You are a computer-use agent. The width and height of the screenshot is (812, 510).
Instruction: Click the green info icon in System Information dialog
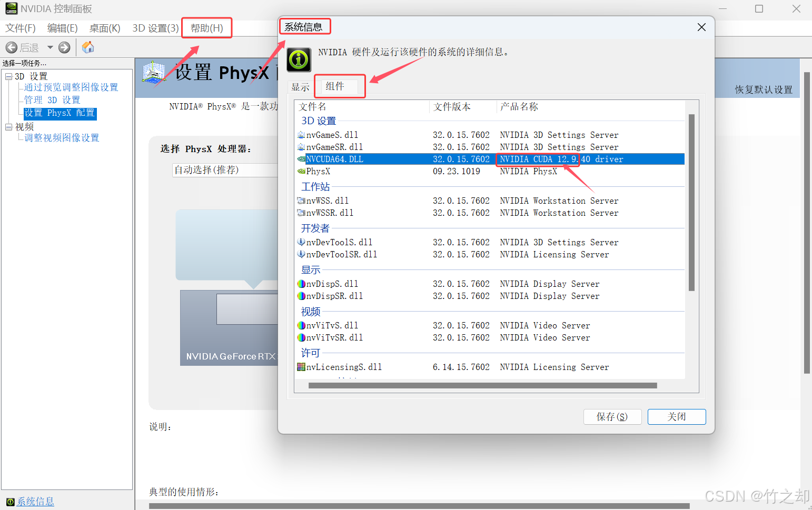[299, 59]
